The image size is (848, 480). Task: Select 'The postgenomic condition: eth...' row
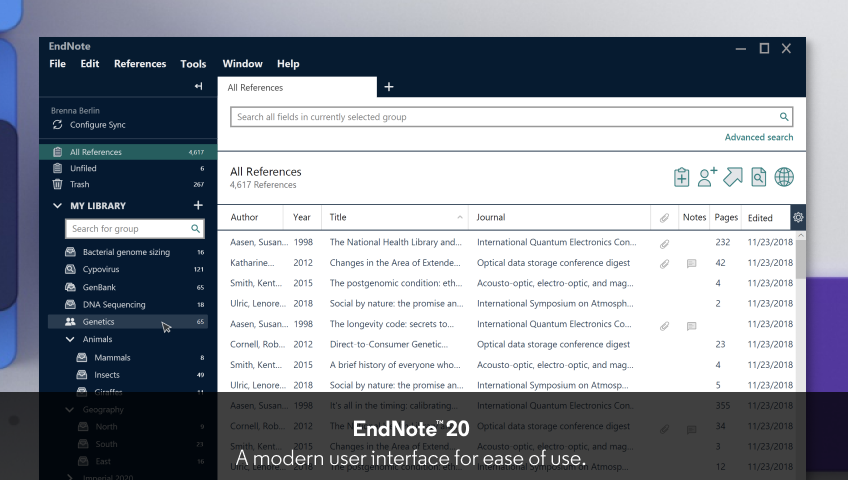tap(507, 283)
